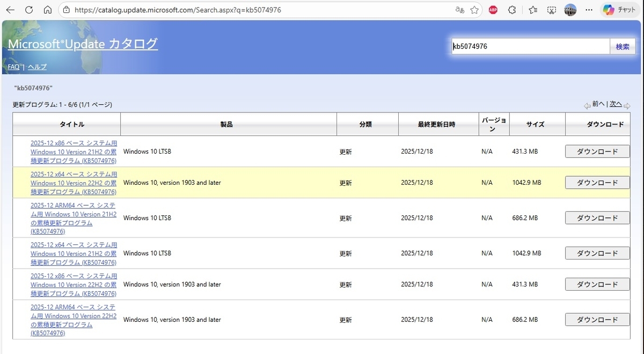The width and height of the screenshot is (644, 354).
Task: Click the 検索 search button
Action: click(x=623, y=46)
